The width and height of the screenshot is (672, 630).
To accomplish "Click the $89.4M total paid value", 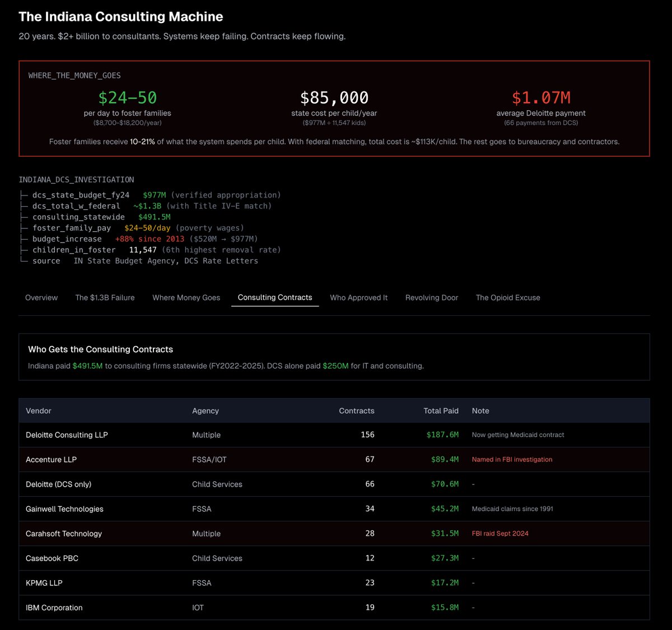I will [445, 459].
